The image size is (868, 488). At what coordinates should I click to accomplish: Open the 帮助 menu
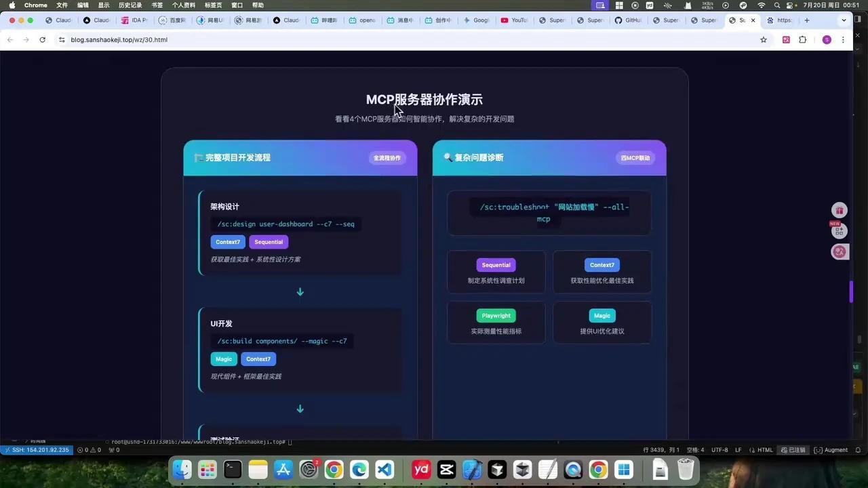(x=258, y=5)
